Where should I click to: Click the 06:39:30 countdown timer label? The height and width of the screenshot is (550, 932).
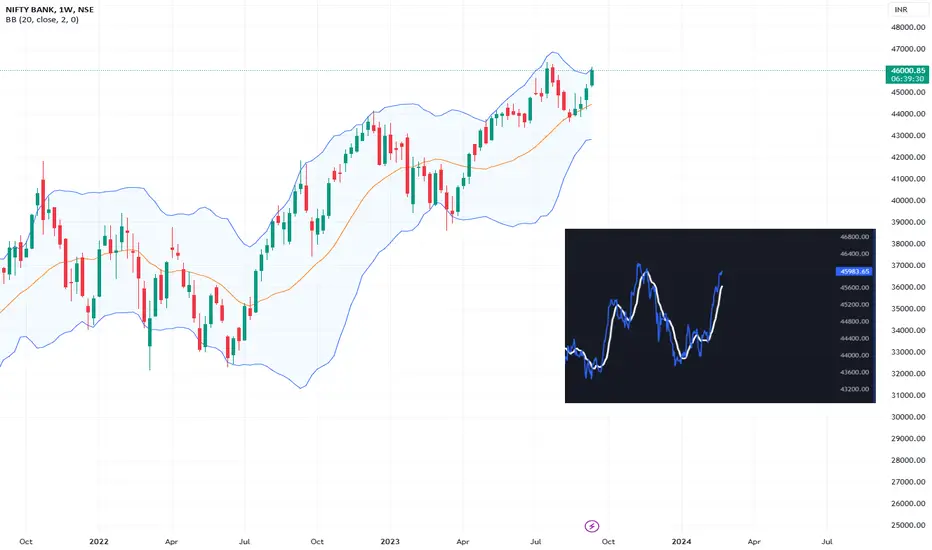[x=908, y=78]
